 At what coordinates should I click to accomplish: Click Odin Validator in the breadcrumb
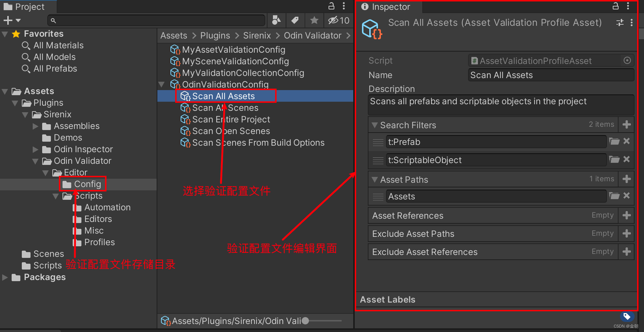point(313,36)
